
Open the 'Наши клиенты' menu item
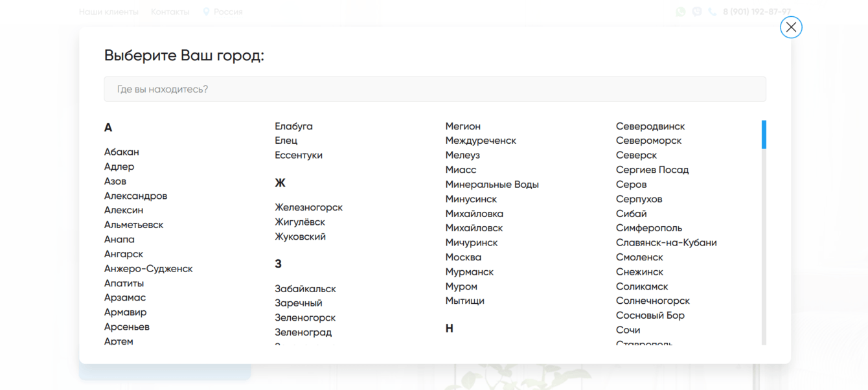click(x=109, y=12)
